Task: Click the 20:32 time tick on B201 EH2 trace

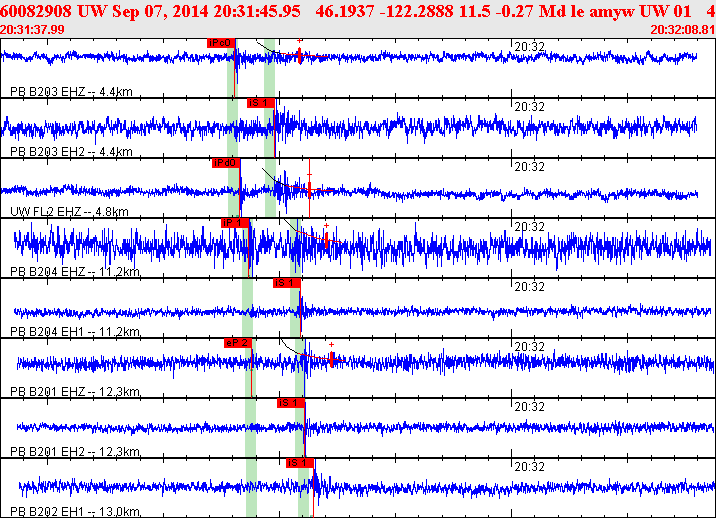Action: click(x=530, y=407)
